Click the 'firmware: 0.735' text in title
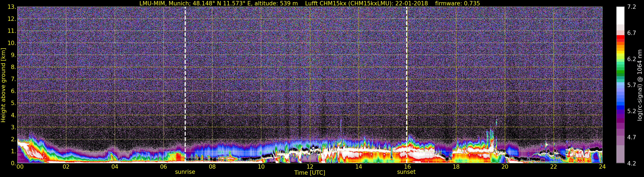The height and width of the screenshot is (177, 644). [457, 3]
